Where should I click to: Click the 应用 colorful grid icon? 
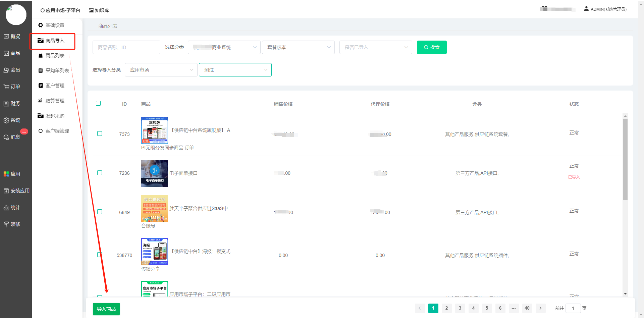(6, 174)
